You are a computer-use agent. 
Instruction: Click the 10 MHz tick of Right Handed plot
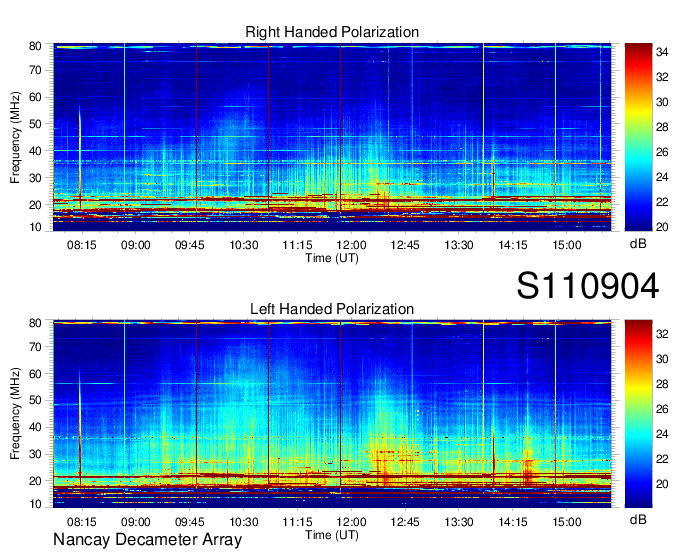(x=35, y=227)
